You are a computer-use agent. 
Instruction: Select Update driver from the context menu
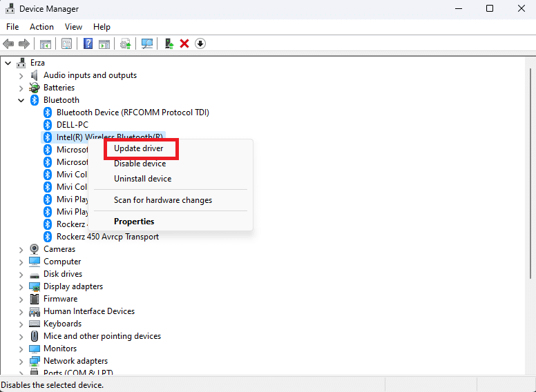pos(139,148)
